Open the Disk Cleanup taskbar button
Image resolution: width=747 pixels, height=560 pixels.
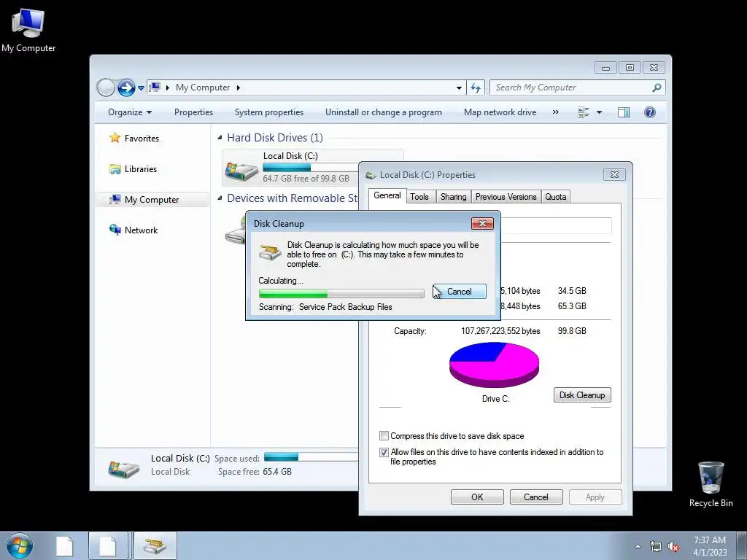(155, 545)
